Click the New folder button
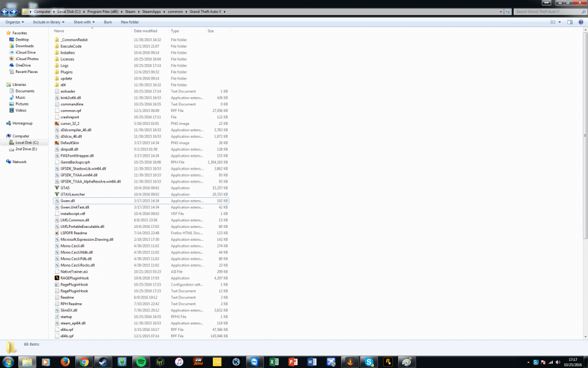The height and width of the screenshot is (368, 588). click(130, 22)
